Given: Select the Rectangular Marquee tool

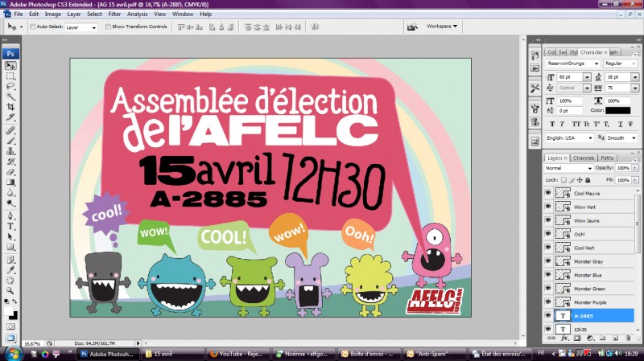Looking at the screenshot, I should (10, 76).
